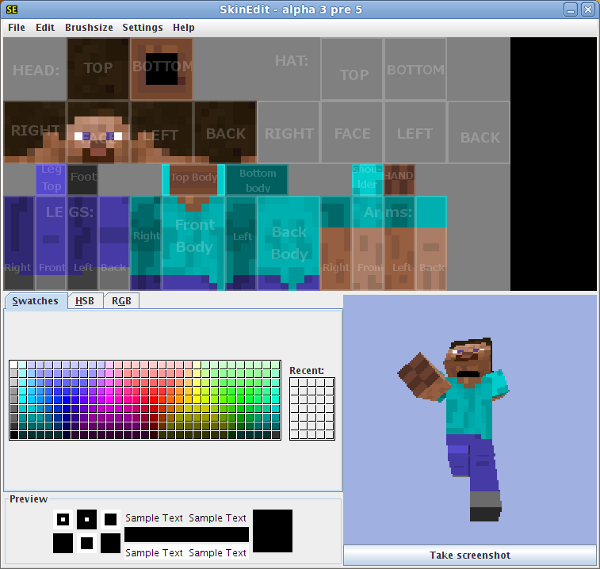Click the first Recent color swatch

295,383
